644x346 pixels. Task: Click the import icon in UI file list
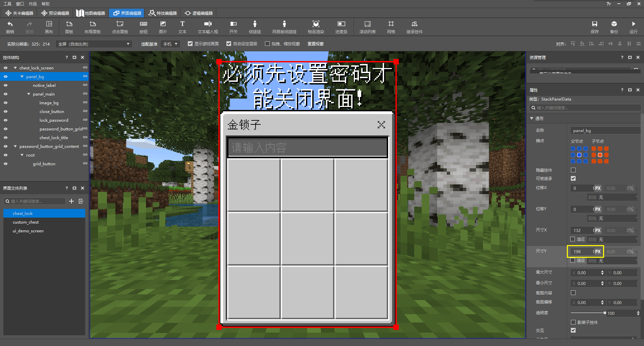tap(81, 201)
